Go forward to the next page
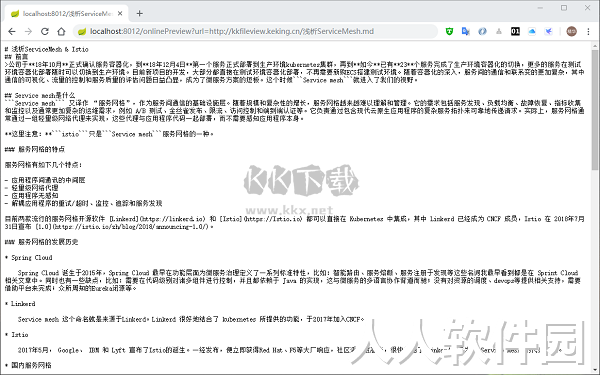The width and height of the screenshot is (600, 375). pos(28,31)
